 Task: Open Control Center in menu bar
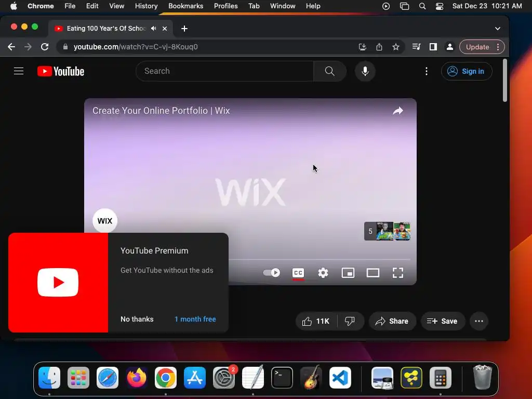click(440, 6)
